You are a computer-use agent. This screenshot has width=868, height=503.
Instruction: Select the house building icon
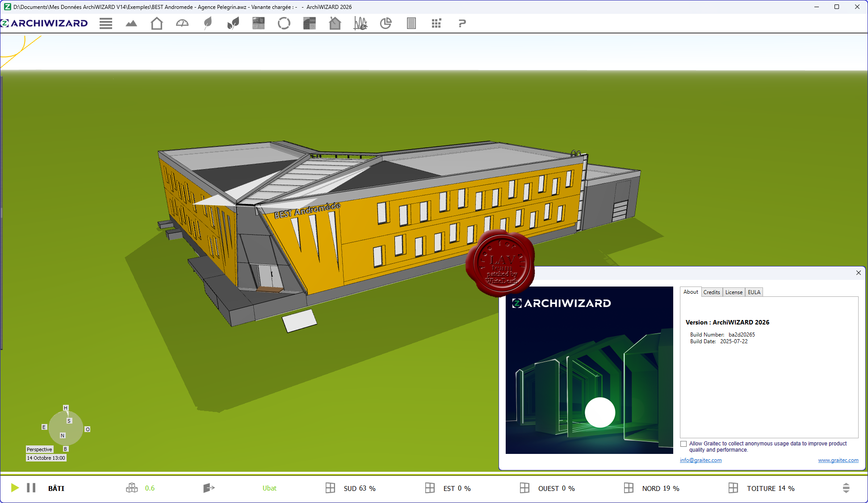pyautogui.click(x=157, y=24)
